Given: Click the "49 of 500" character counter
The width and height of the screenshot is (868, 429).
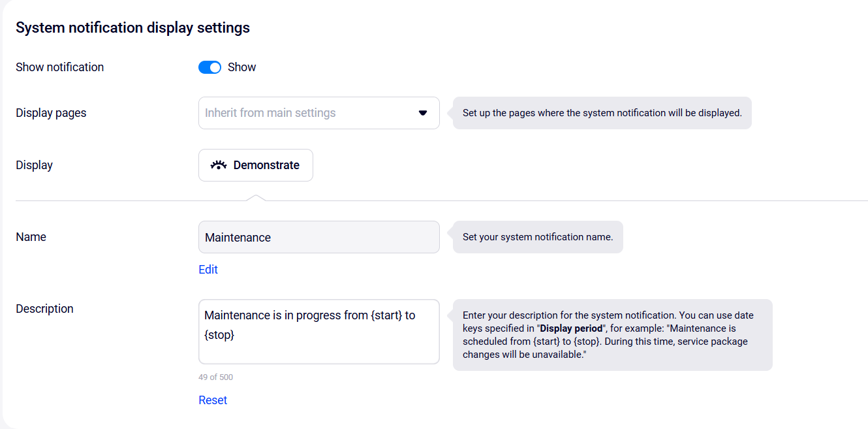Looking at the screenshot, I should click(x=215, y=377).
